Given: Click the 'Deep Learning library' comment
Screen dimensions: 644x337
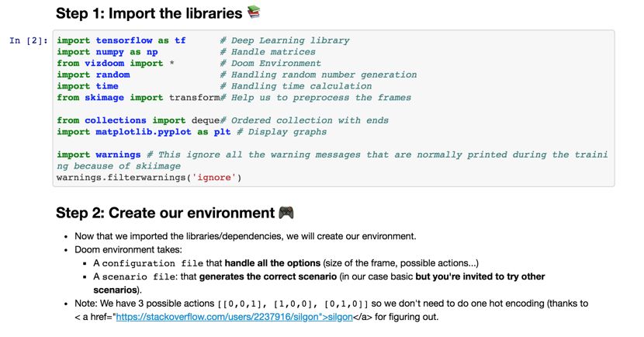Looking at the screenshot, I should 285,40.
